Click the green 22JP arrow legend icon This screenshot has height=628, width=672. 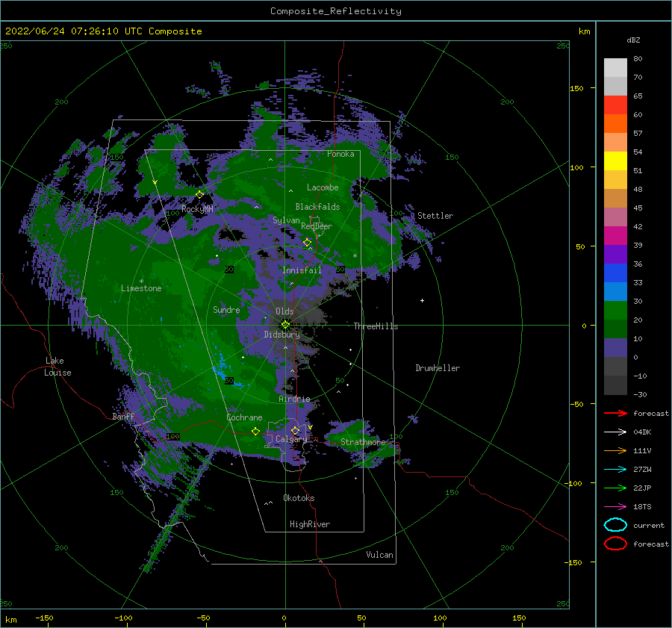pos(615,488)
